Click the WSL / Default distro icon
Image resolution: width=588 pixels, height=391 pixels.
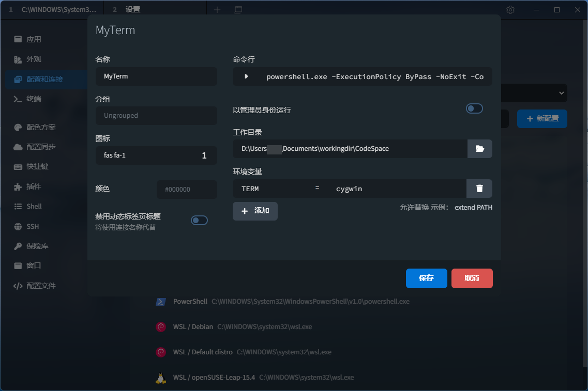tap(161, 352)
